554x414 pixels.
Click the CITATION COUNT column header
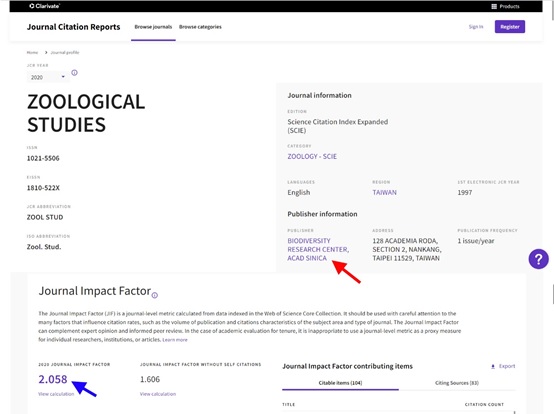pos(484,404)
